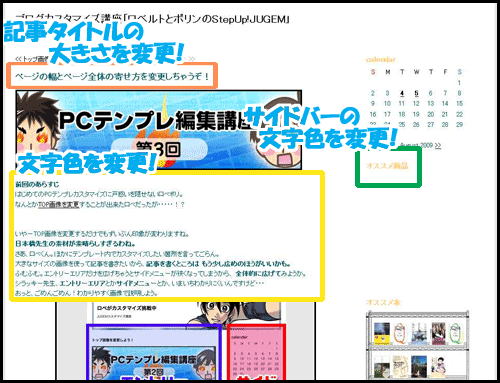Go to next month via August 2009 >> arrows
This screenshot has height=383, width=500.
click(x=438, y=145)
